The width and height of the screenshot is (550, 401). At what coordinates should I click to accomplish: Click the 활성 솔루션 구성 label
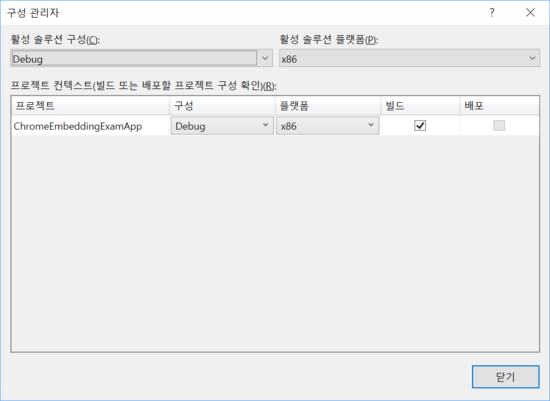[x=55, y=39]
